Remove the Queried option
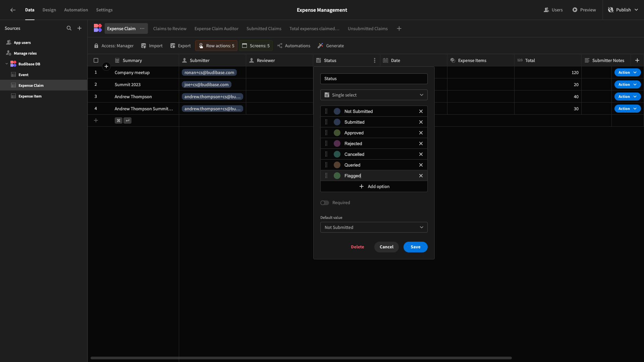 tap(421, 165)
